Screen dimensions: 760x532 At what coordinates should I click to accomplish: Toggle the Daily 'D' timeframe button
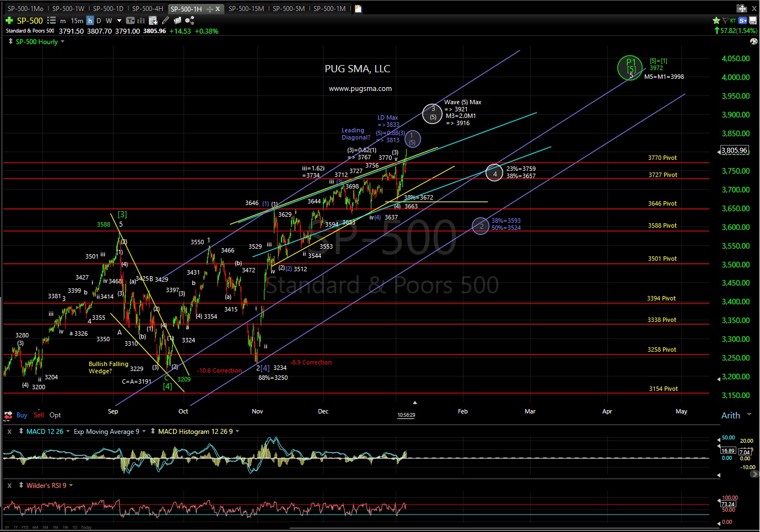99,20
